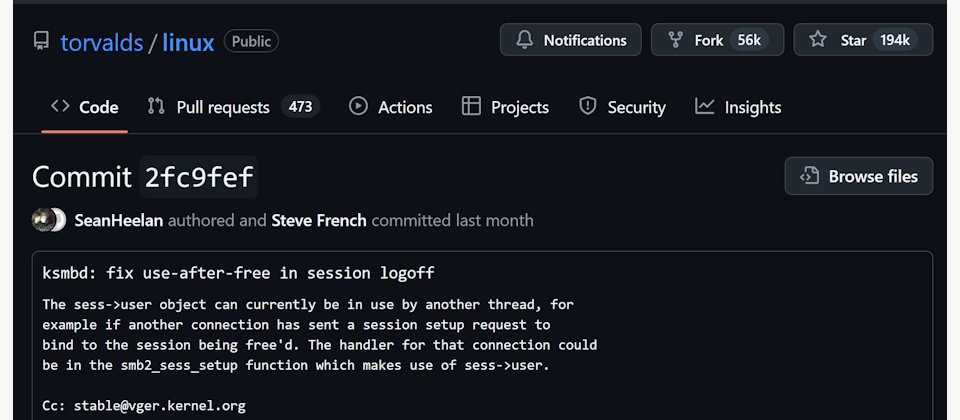
Task: Click the 194k star count
Action: tap(895, 40)
